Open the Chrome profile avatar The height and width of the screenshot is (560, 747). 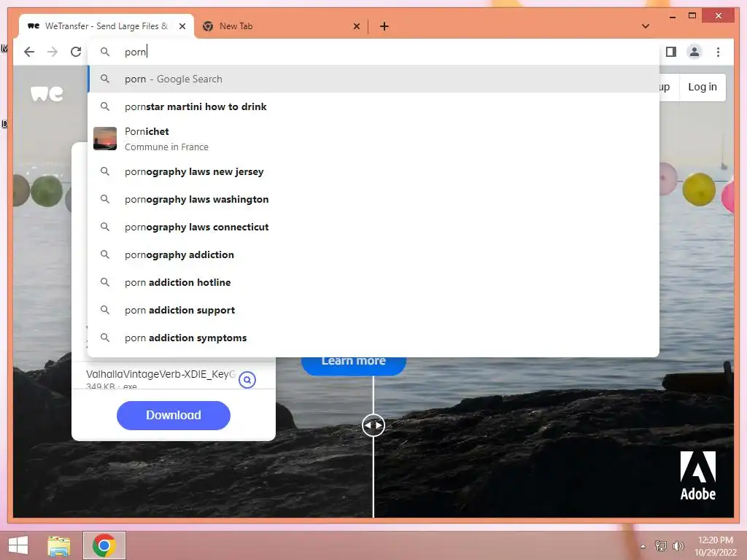tap(694, 52)
